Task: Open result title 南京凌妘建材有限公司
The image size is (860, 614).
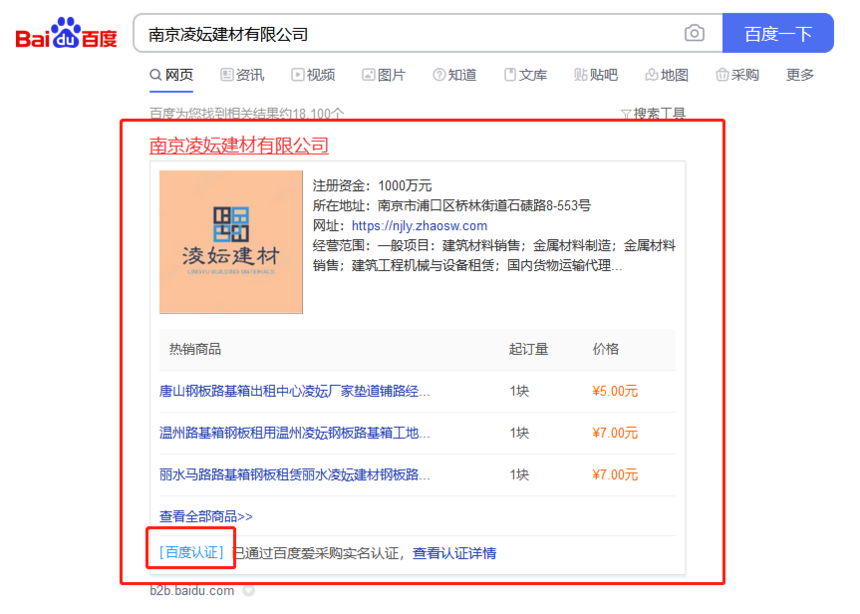Action: point(239,145)
